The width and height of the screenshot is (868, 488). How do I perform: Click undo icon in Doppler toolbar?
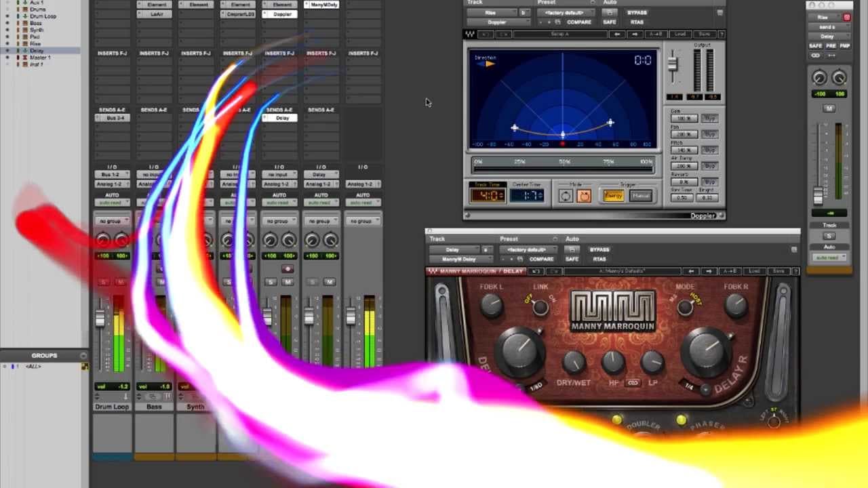[x=486, y=34]
